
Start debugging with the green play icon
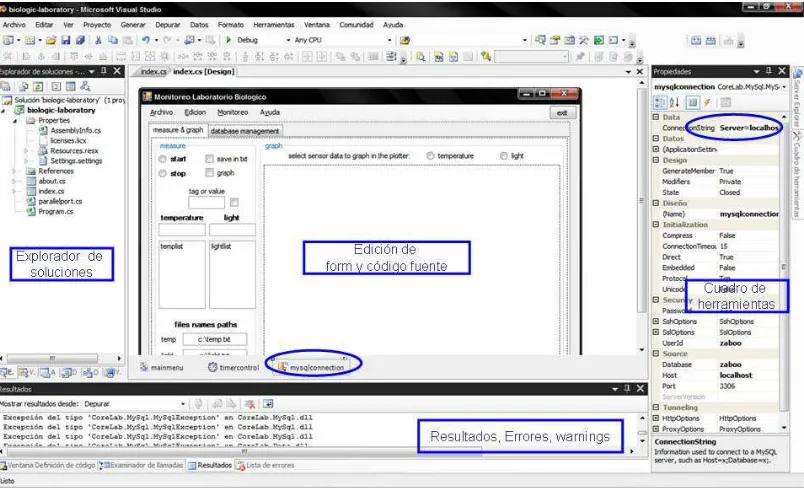pyautogui.click(x=229, y=40)
